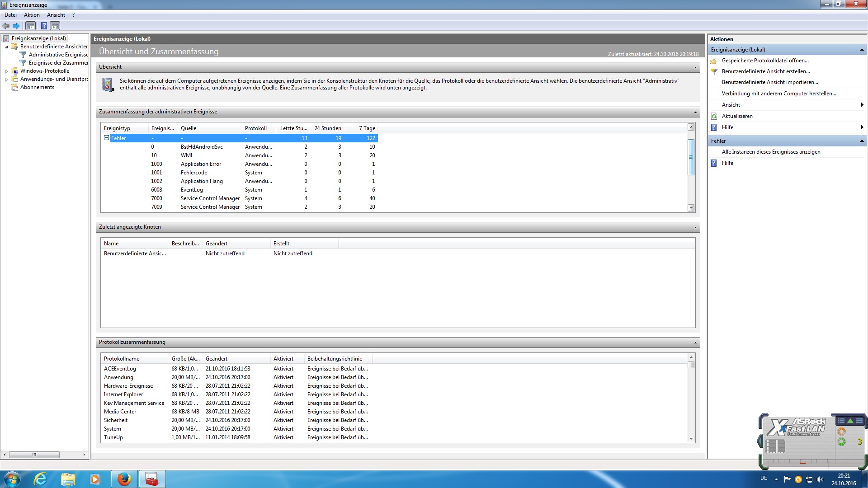Click the back arrow toolbar icon
This screenshot has height=488, width=868.
tap(6, 26)
